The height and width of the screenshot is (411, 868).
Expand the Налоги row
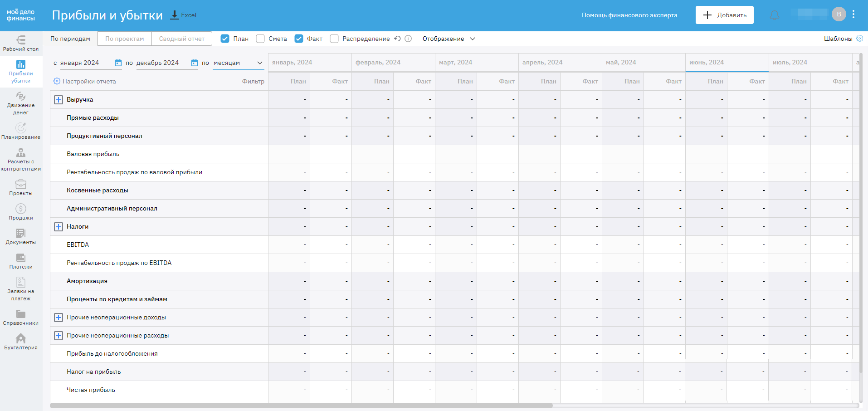click(59, 227)
